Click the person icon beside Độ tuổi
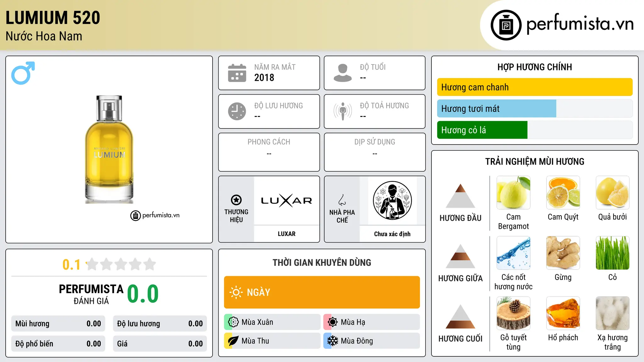Image resolution: width=644 pixels, height=362 pixels. (343, 73)
